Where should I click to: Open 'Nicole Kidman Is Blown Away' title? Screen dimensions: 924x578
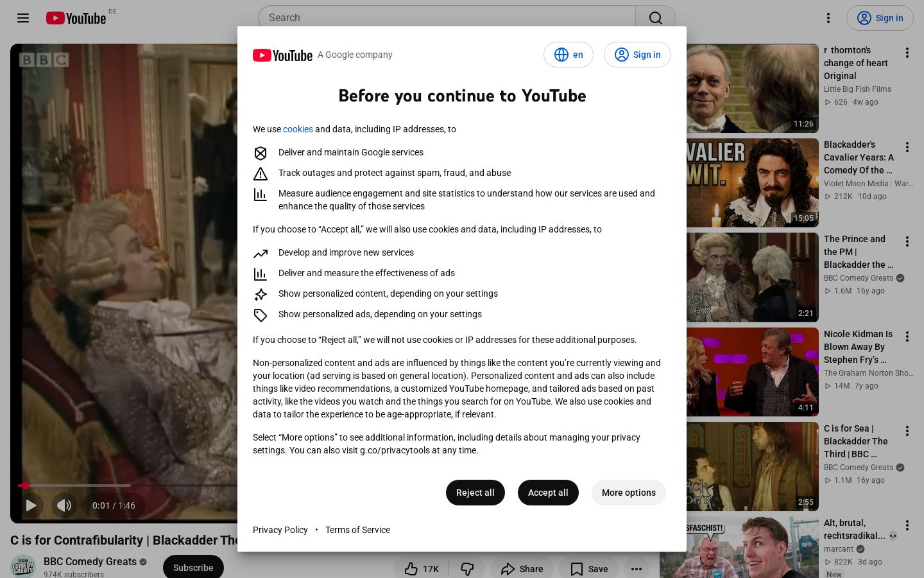tap(859, 347)
